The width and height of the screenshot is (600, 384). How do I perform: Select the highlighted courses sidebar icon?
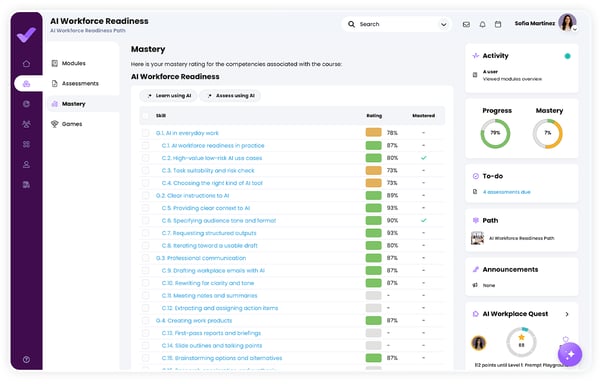pyautogui.click(x=26, y=83)
